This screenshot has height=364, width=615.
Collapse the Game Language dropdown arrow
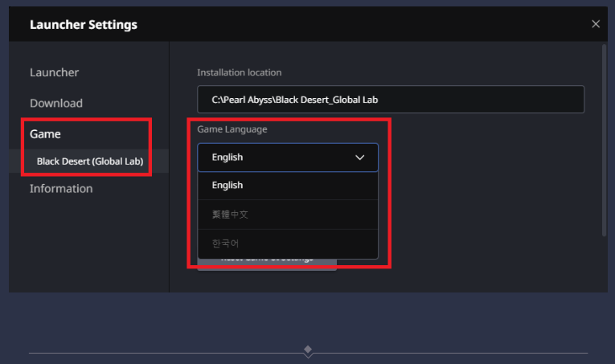tap(359, 157)
